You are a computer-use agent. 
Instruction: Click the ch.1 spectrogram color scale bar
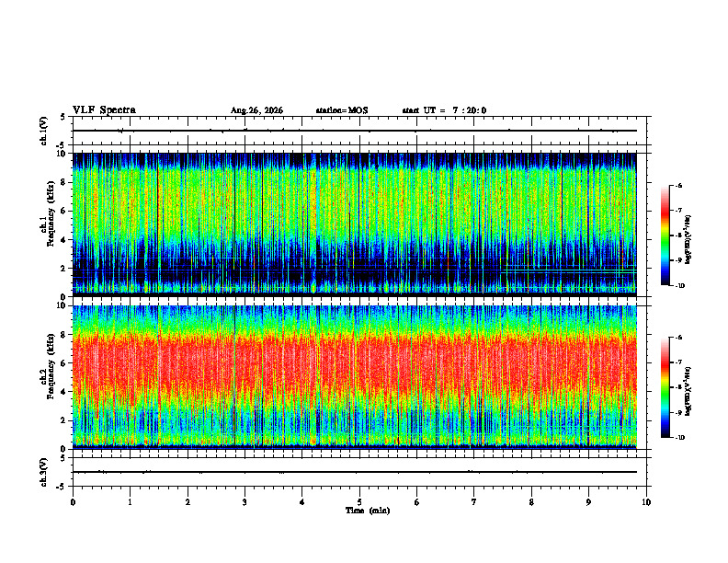click(665, 236)
